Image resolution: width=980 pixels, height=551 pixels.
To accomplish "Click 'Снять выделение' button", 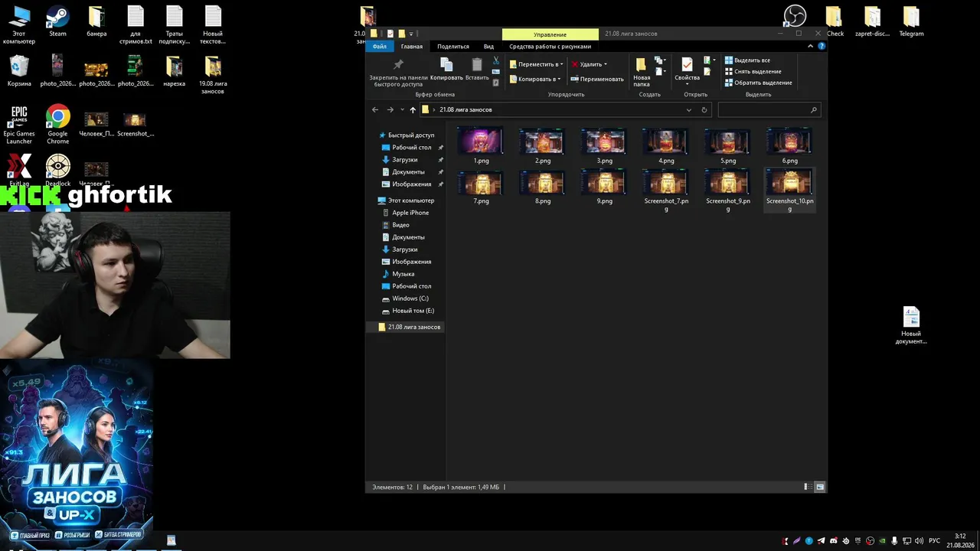I will click(753, 71).
